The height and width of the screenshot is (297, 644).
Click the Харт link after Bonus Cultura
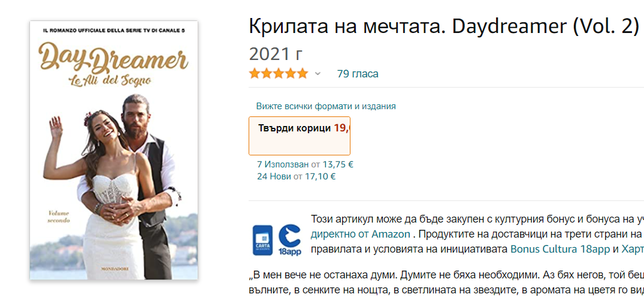click(x=633, y=249)
